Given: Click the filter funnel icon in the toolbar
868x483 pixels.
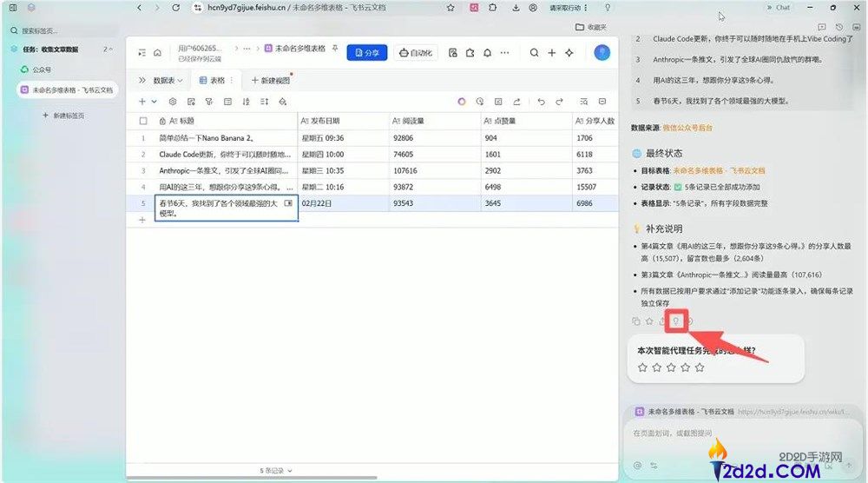Looking at the screenshot, I should (x=209, y=102).
